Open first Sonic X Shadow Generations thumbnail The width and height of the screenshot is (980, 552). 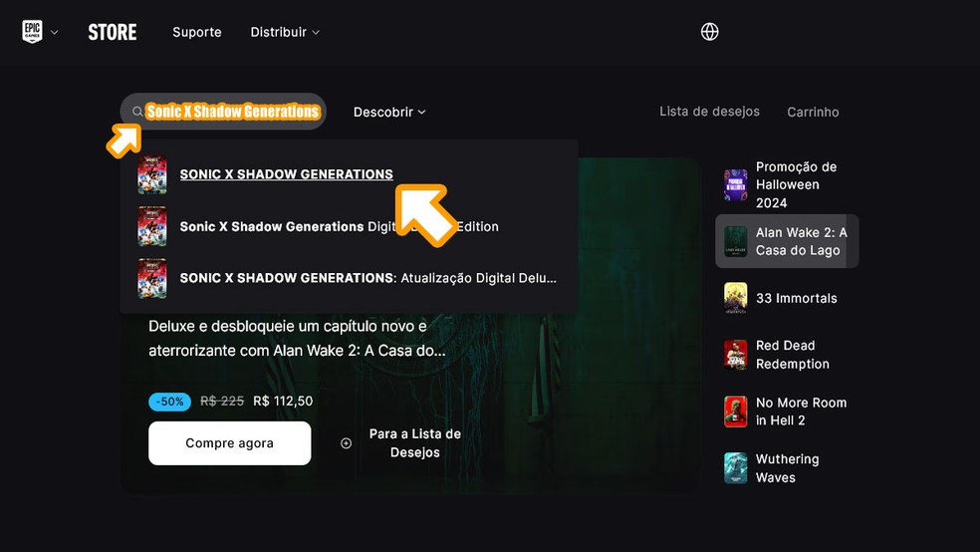click(x=151, y=174)
